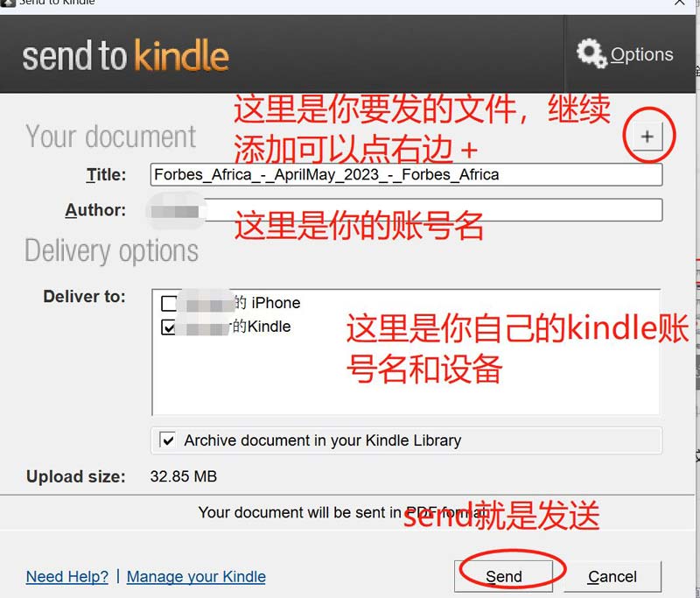Cancel the send dialog
The image size is (700, 598).
[612, 577]
